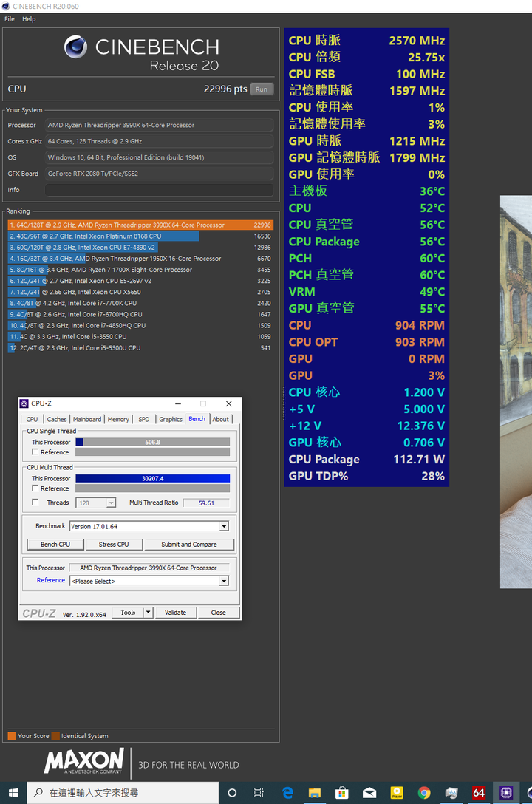Select CPU-Z purple chip taskbar icon

[506, 793]
